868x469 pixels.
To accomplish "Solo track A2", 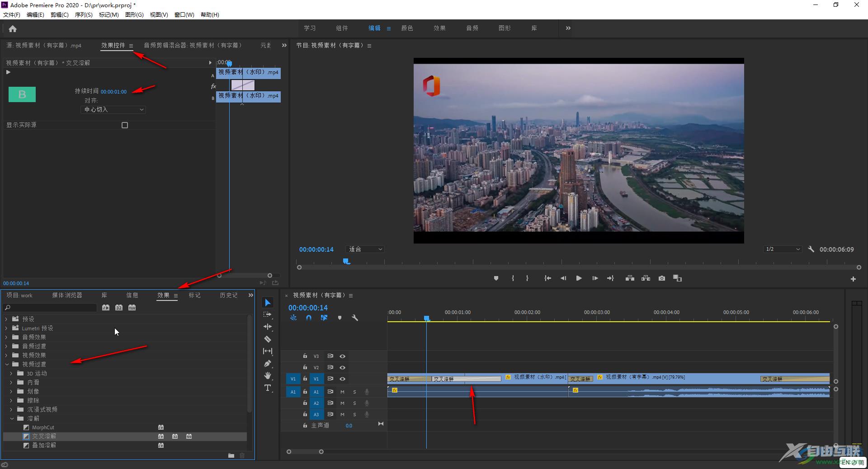I will pos(354,403).
